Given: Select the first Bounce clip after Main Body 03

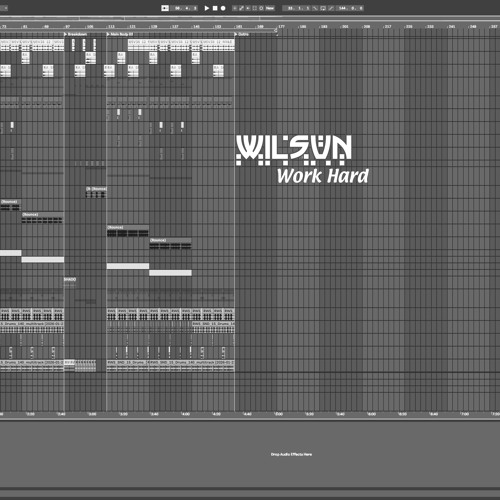Looking at the screenshot, I should [128, 231].
